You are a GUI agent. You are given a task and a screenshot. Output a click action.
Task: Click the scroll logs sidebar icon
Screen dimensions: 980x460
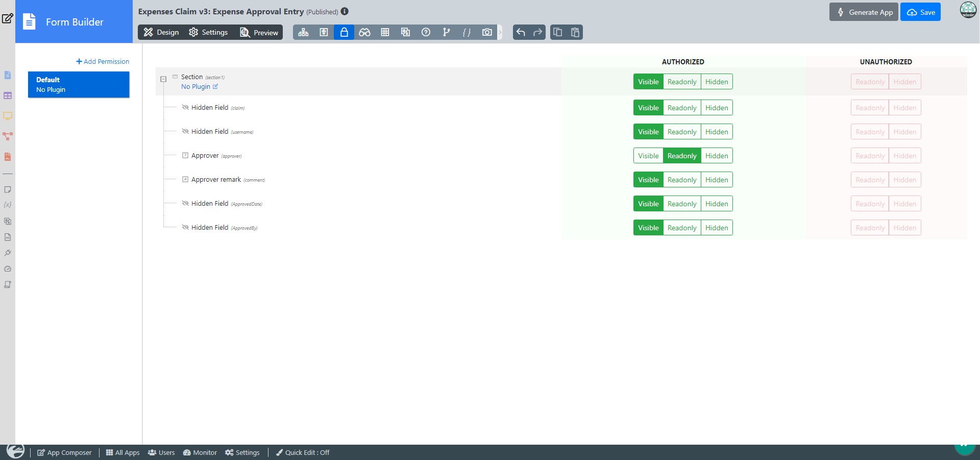tap(8, 284)
